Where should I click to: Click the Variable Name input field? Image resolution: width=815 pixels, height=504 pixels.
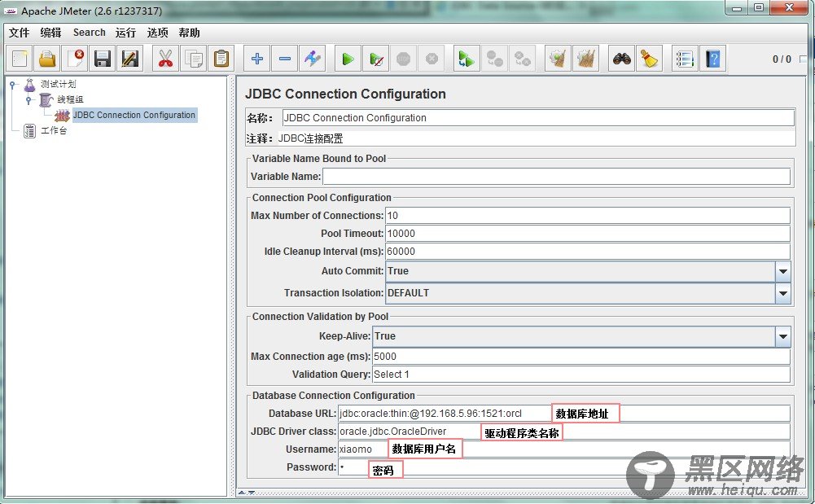point(556,177)
